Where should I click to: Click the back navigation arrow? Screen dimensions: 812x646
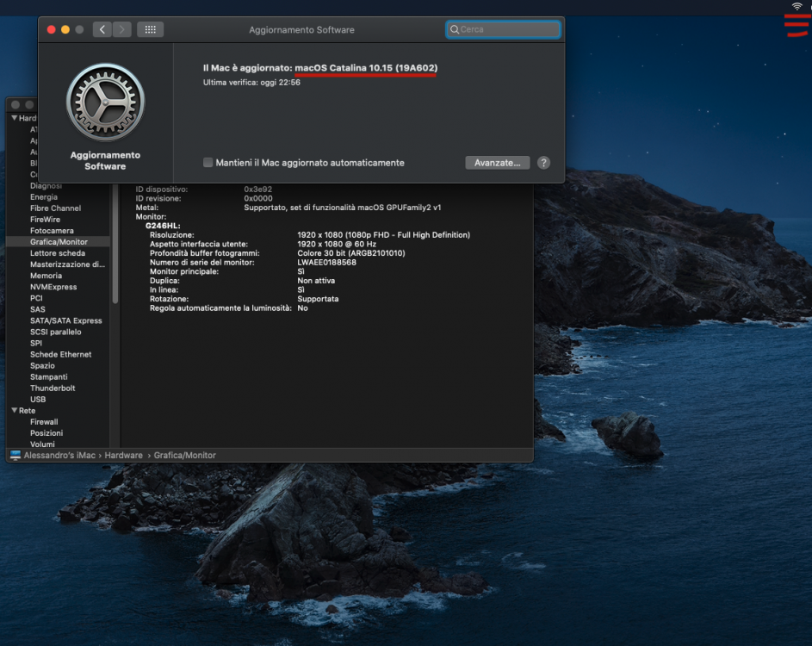click(102, 29)
